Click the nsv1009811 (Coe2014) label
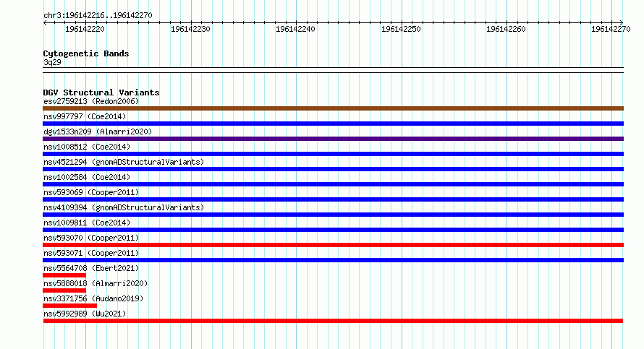Viewport: 644px width, 349px height. (x=87, y=223)
